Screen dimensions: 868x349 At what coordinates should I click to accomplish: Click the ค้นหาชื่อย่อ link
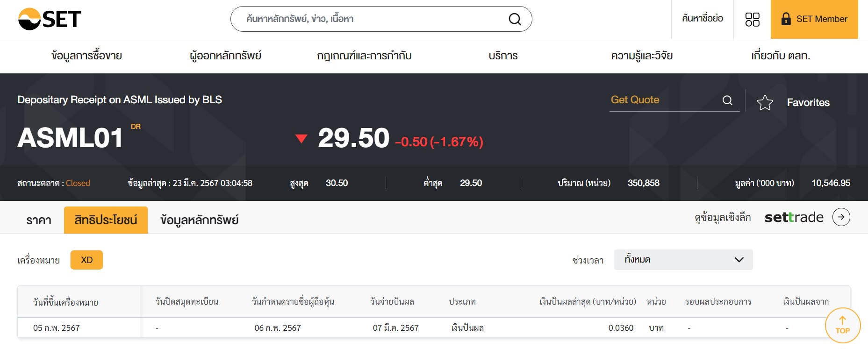703,19
